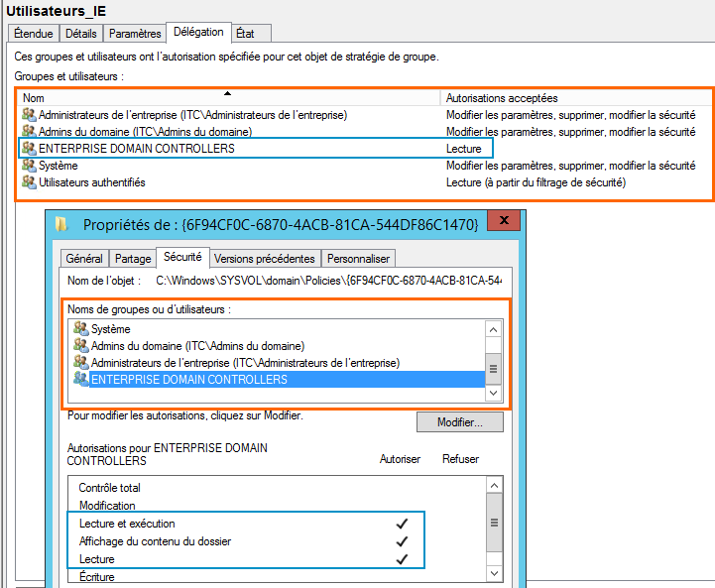Select ENTERPRISE DOMAIN CONTROLLERS in the Sécurité group list
Viewport: 715px width, 588px height.
(x=278, y=379)
